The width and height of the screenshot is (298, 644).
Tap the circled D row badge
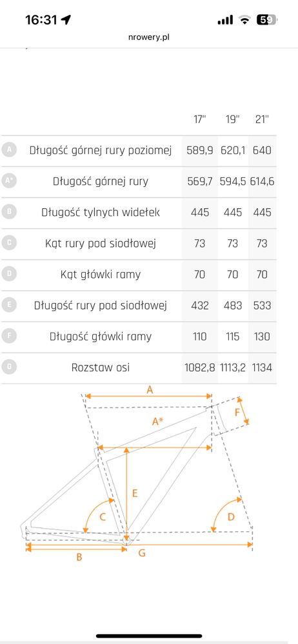[8, 274]
